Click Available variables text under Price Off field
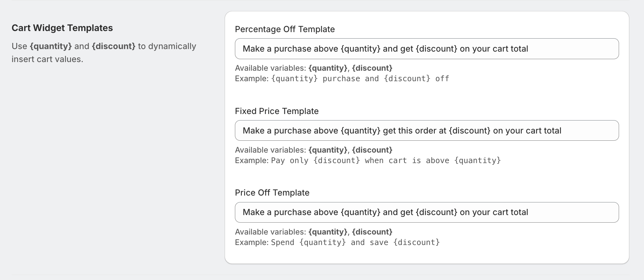 point(270,232)
